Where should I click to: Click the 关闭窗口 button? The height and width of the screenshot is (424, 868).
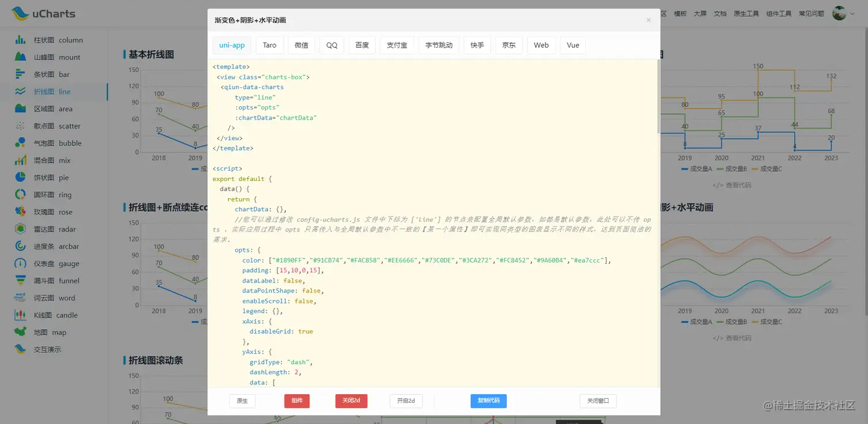coord(598,401)
